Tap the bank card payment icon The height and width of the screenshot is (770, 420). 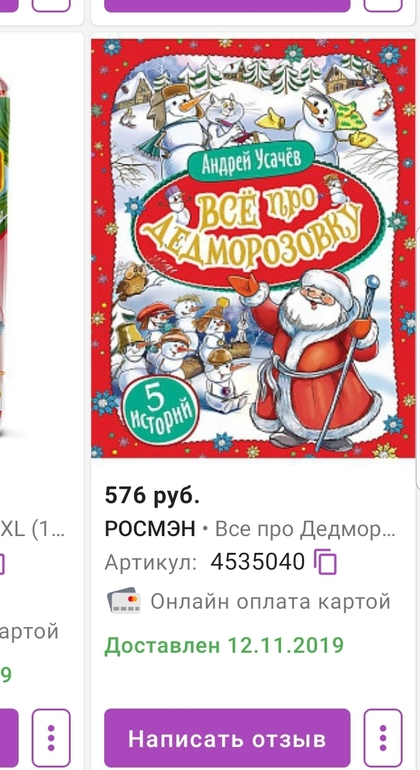click(123, 601)
